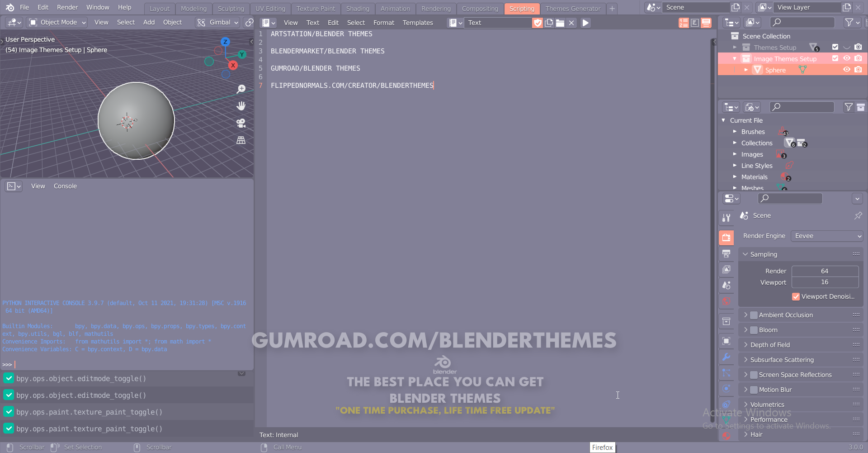Disable Sphere in renders camera icon
Image resolution: width=868 pixels, height=453 pixels.
coord(858,70)
